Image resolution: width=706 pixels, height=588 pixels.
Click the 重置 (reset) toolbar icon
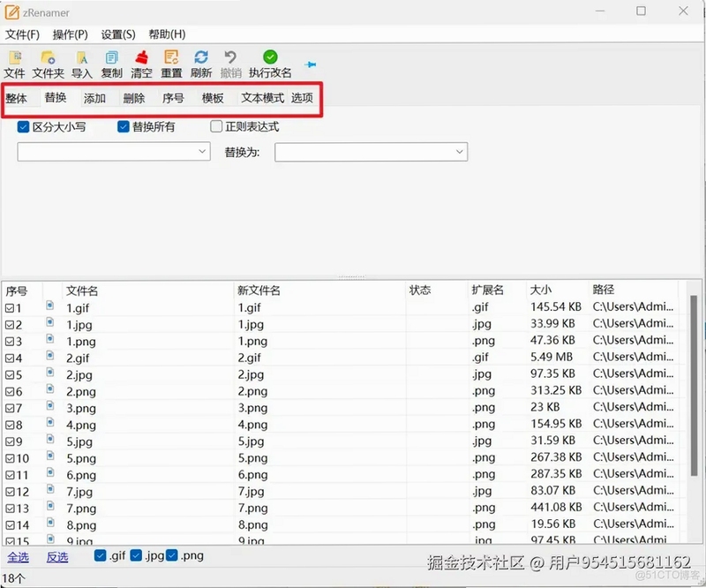171,57
